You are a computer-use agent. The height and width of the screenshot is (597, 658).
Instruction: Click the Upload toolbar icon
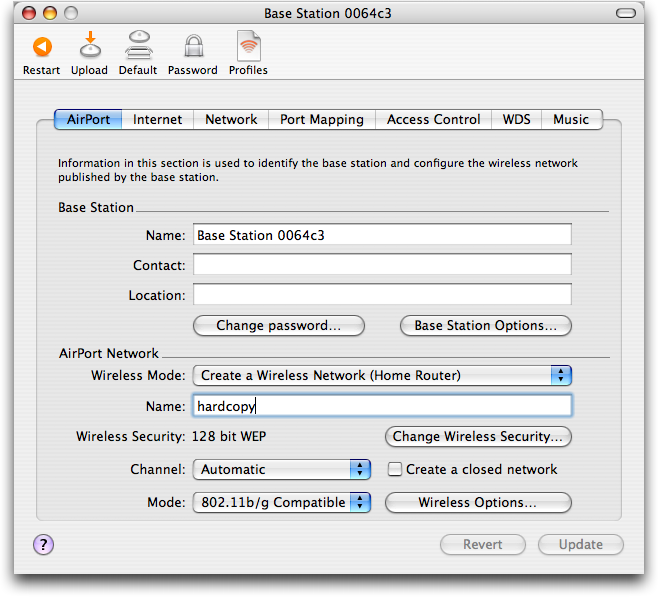(x=89, y=47)
